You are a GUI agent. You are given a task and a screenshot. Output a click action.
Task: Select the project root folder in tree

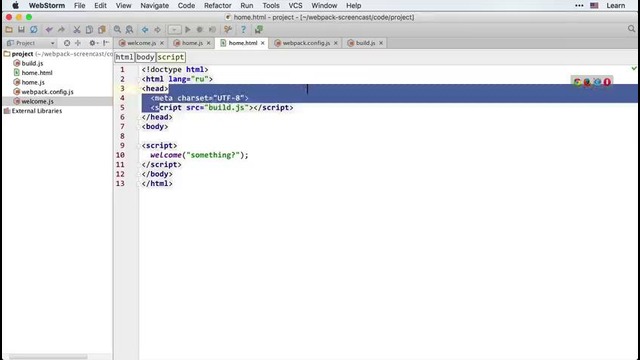coord(57,54)
